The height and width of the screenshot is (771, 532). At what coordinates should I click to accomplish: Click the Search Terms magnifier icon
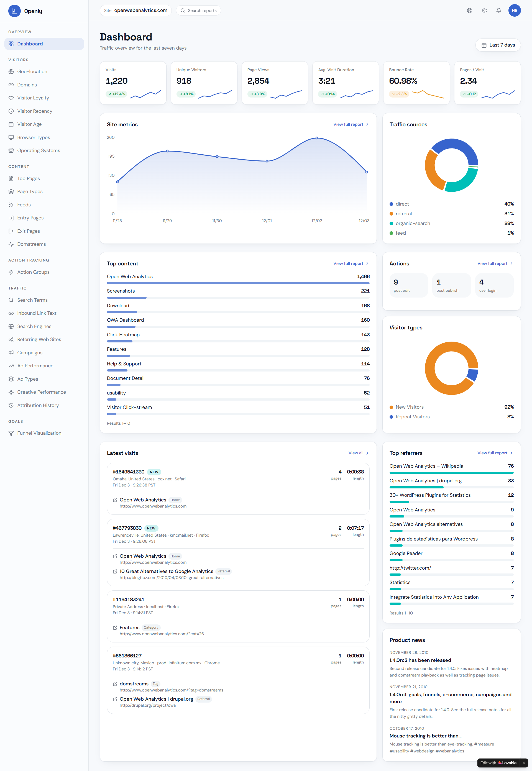coord(11,300)
